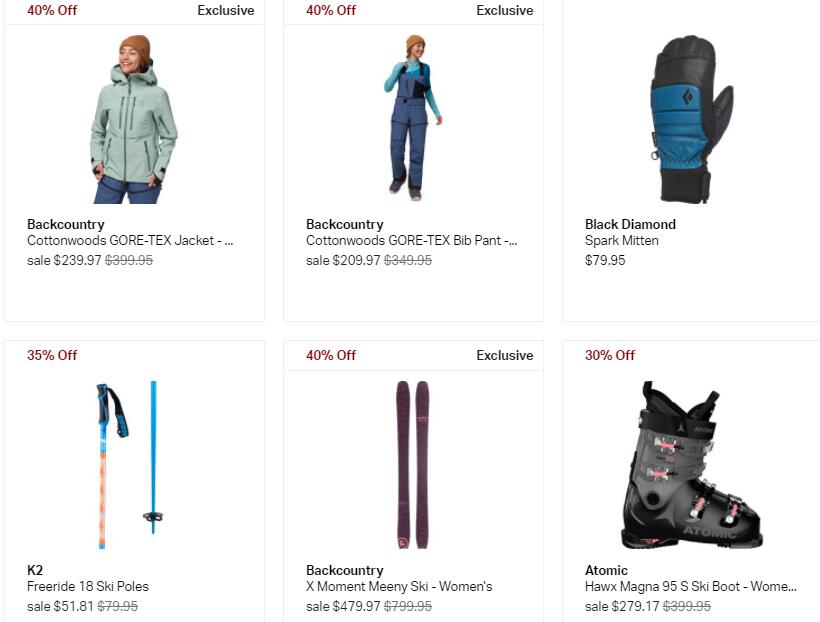Open the Cottonwoods GORE-TEX Bib Pant image
820x622 pixels.
coord(413,118)
